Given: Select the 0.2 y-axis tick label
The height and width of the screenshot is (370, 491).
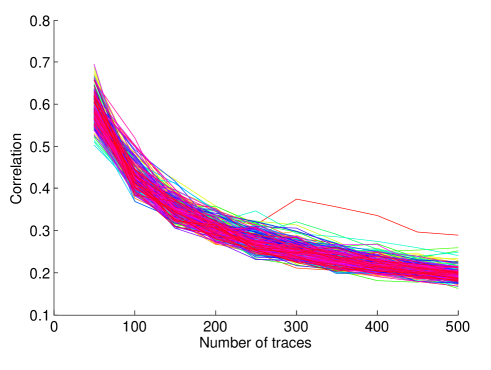Looking at the screenshot, I should point(40,273).
